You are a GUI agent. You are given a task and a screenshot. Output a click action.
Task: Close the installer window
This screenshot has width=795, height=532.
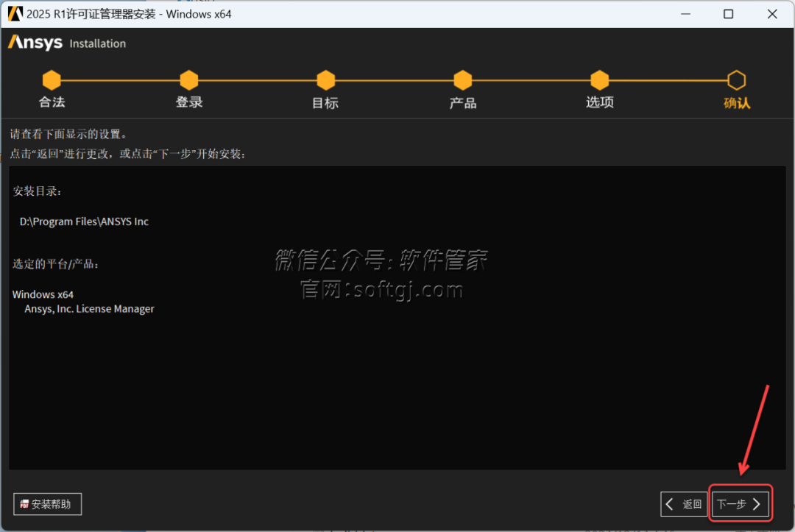coord(772,14)
